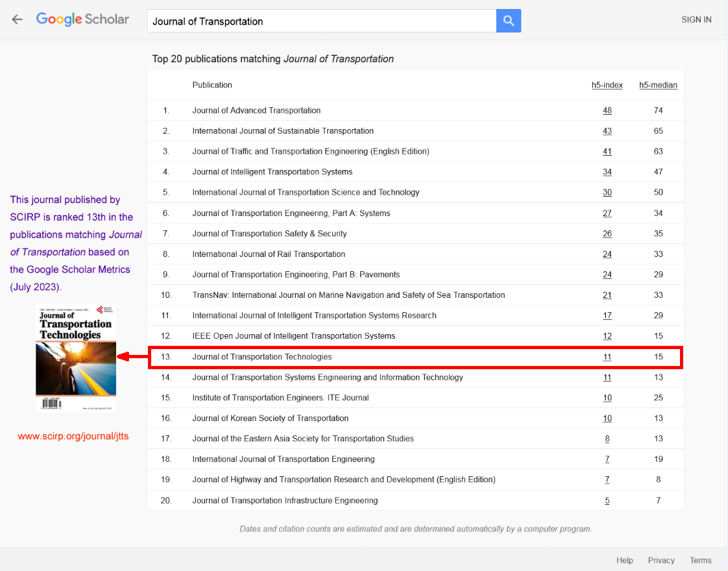Open the Terms footer link
Image resolution: width=728 pixels, height=571 pixels.
(x=700, y=560)
